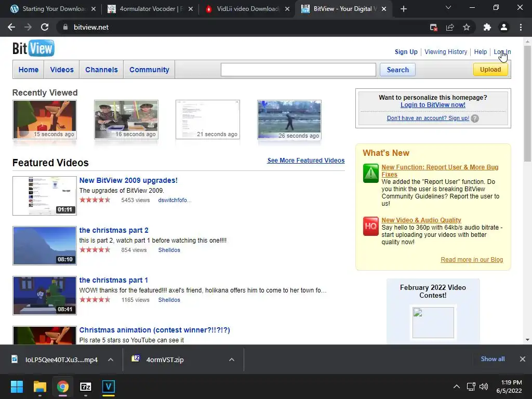Bookmark this page with the star icon

[x=467, y=27]
